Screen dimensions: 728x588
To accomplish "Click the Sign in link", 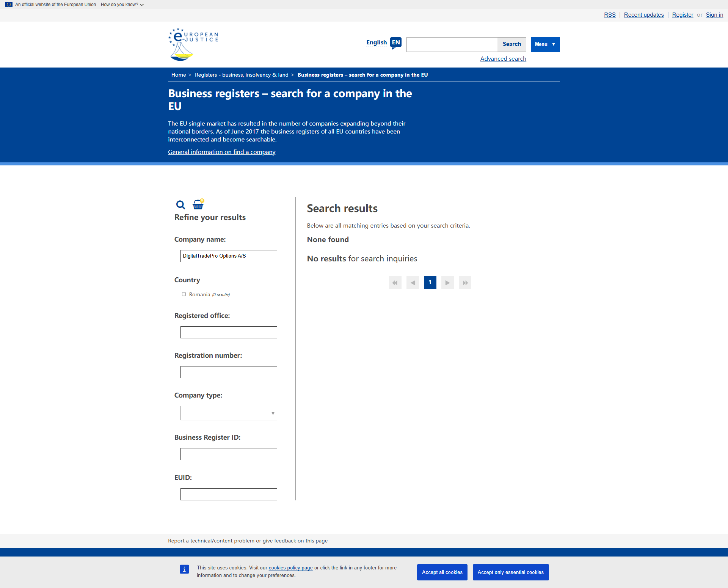I will pyautogui.click(x=714, y=15).
